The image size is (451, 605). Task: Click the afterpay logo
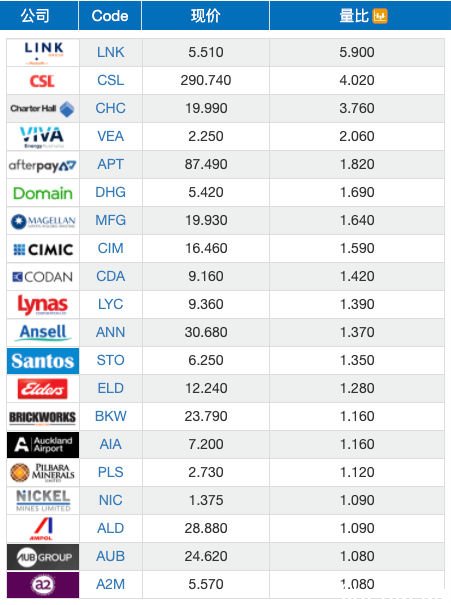click(x=42, y=166)
